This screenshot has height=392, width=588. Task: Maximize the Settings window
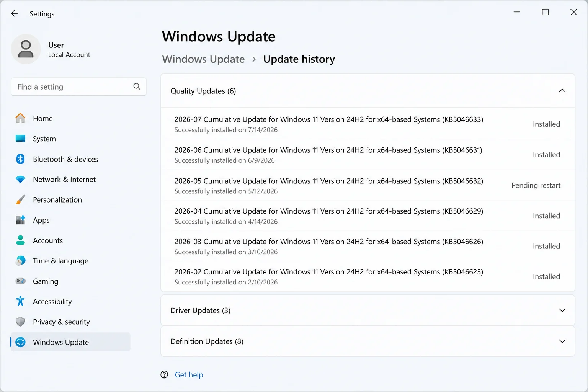click(x=545, y=12)
